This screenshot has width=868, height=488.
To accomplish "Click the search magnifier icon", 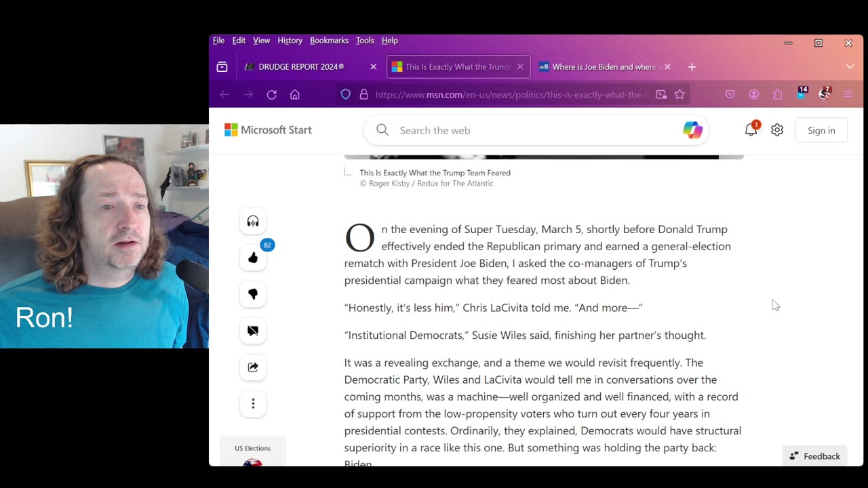I will (x=382, y=130).
